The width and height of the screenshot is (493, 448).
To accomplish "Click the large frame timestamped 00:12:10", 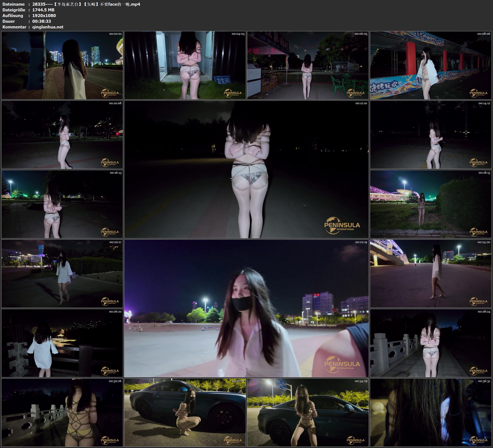I will point(246,169).
